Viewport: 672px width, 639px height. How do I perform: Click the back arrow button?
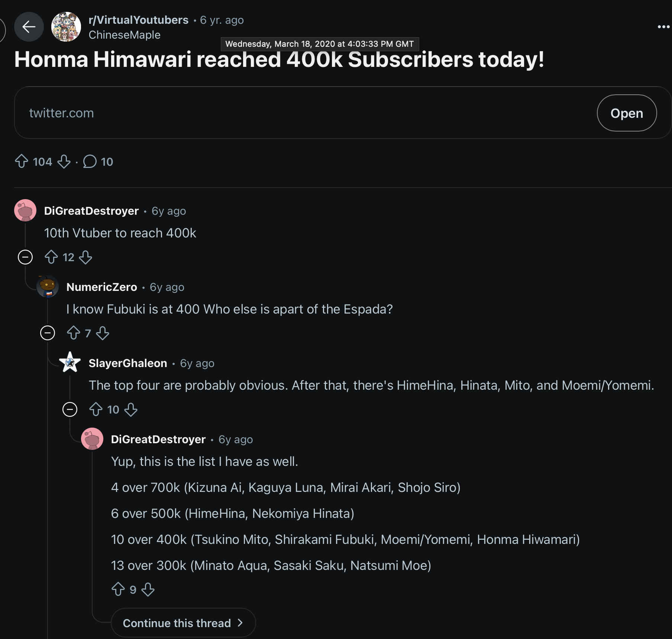29,27
